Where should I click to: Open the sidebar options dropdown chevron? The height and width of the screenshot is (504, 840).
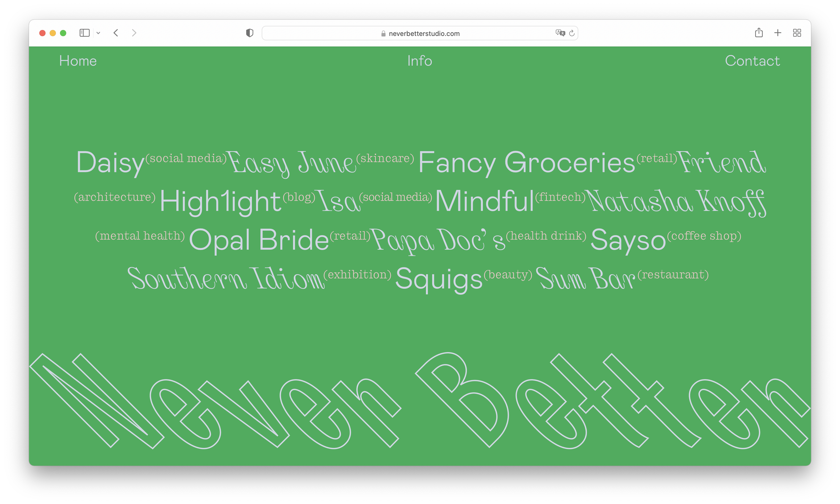pos(98,33)
